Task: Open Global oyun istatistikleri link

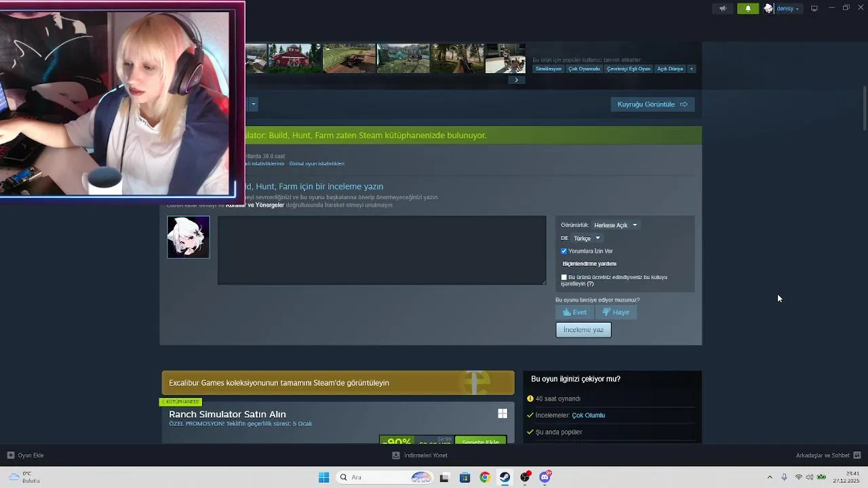Action: (317, 163)
